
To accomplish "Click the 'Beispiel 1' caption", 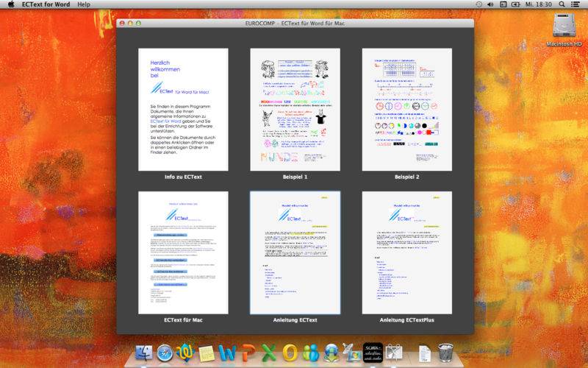I will tap(295, 177).
